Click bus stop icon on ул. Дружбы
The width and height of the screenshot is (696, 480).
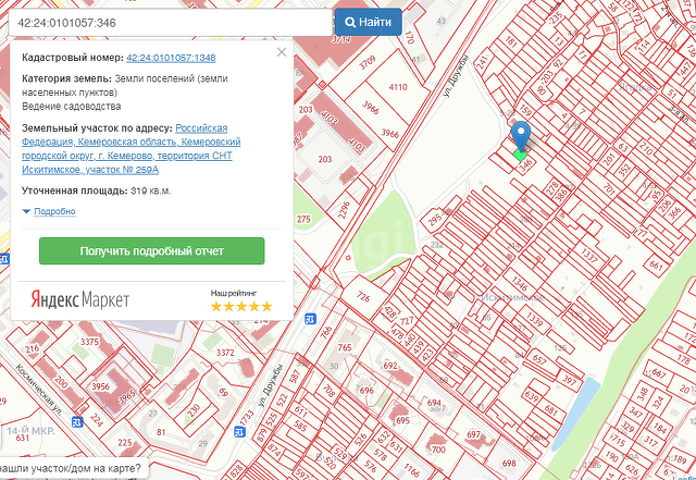[x=311, y=318]
